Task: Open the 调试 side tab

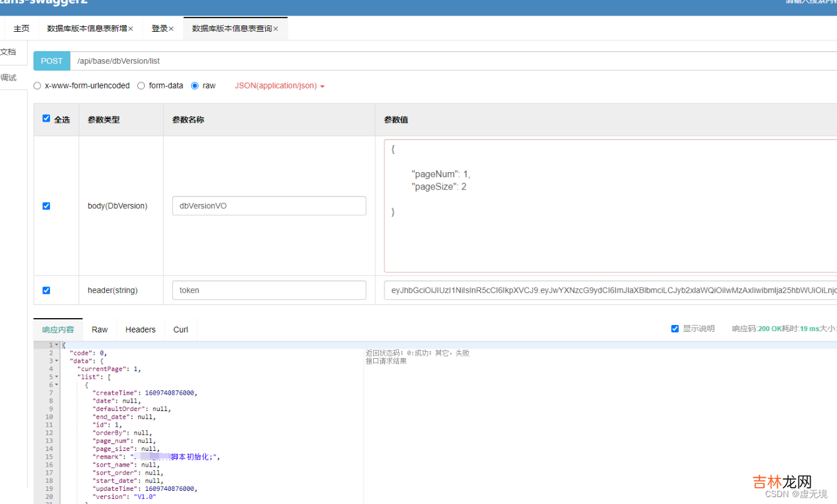Action: (8, 77)
